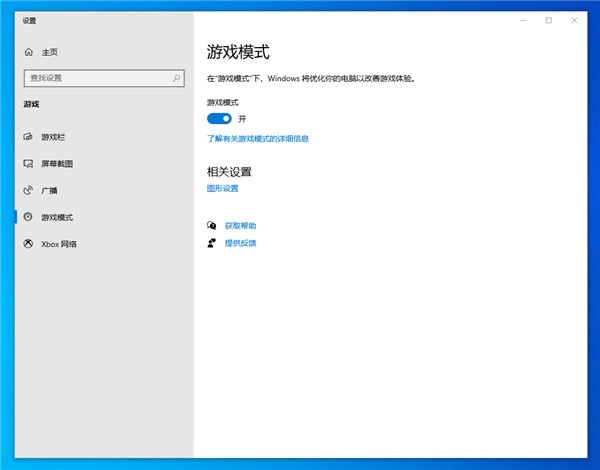The image size is (600, 470).
Task: Click the 游戏模式 gauge icon in sidebar
Action: pos(28,217)
